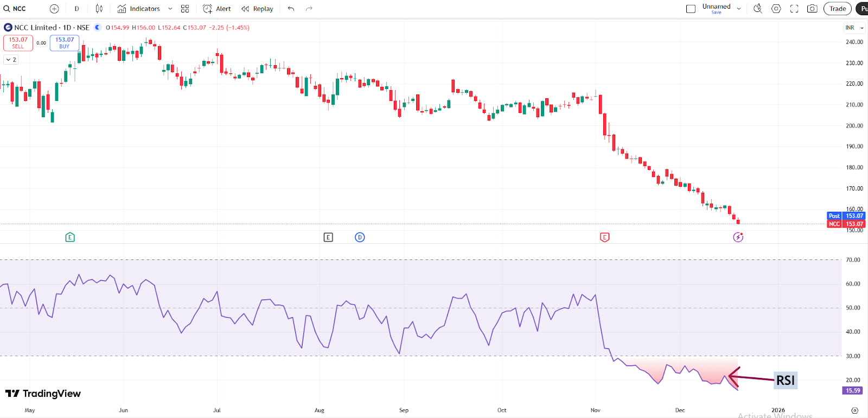The image size is (868, 418).
Task: Expand the Indicators favorites dropdown arrow
Action: (x=170, y=9)
